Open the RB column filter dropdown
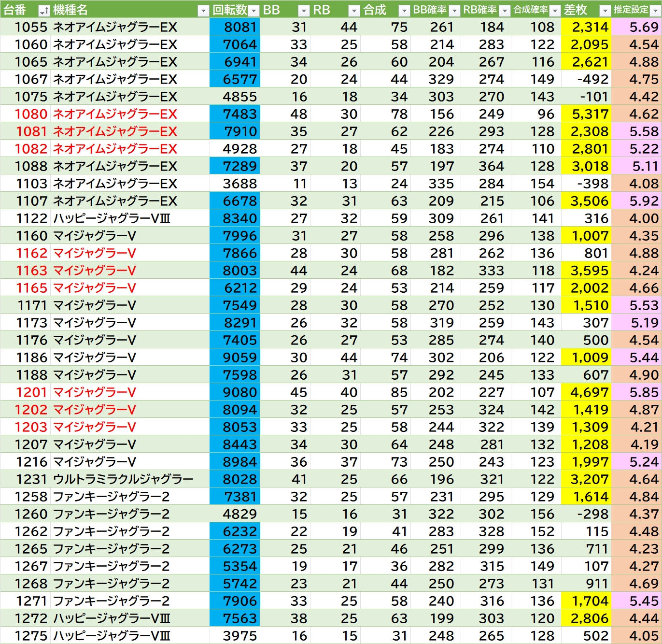The height and width of the screenshot is (644, 662). click(354, 11)
